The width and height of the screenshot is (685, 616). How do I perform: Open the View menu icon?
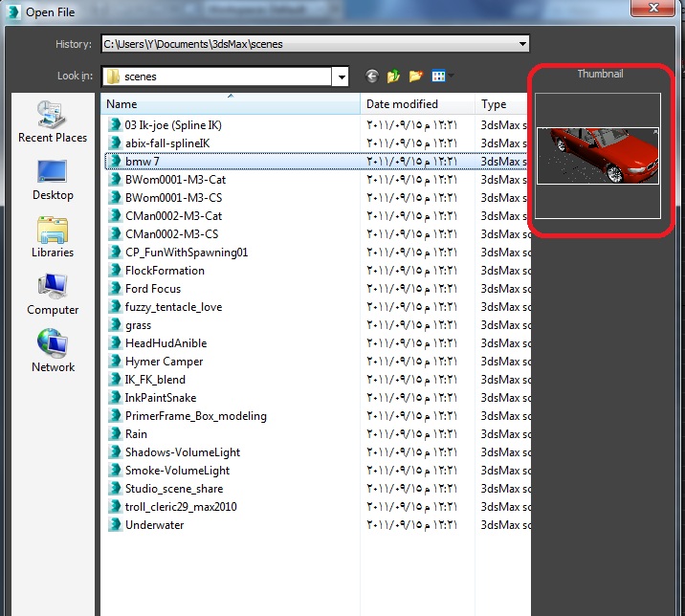[x=438, y=77]
